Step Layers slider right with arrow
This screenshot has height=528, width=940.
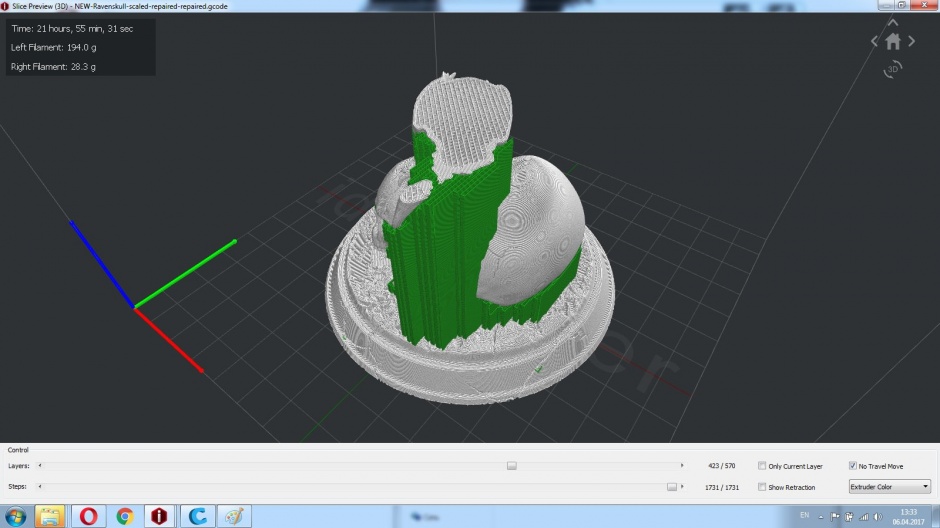tap(682, 466)
